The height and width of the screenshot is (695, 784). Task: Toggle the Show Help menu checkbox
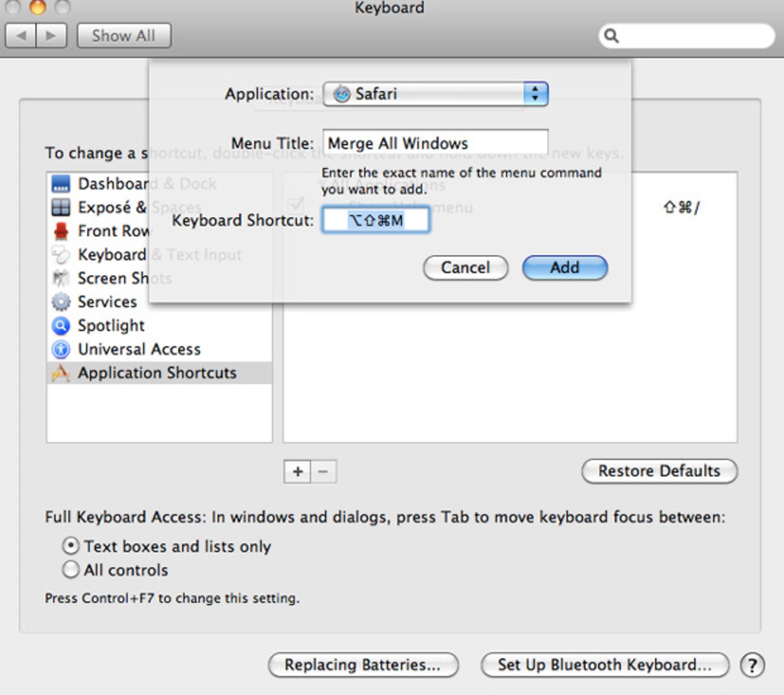pos(295,206)
